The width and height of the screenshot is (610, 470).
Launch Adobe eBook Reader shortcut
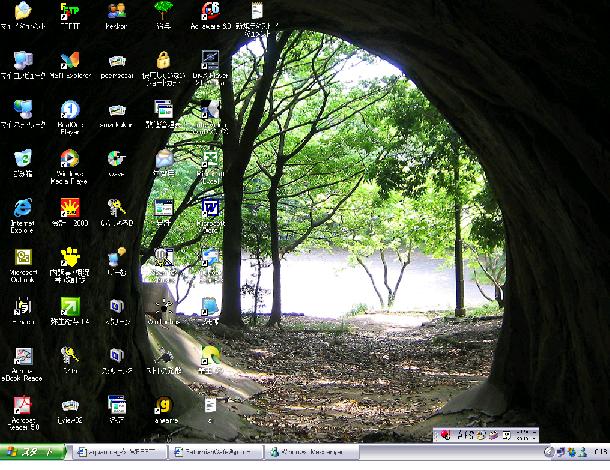click(22, 357)
